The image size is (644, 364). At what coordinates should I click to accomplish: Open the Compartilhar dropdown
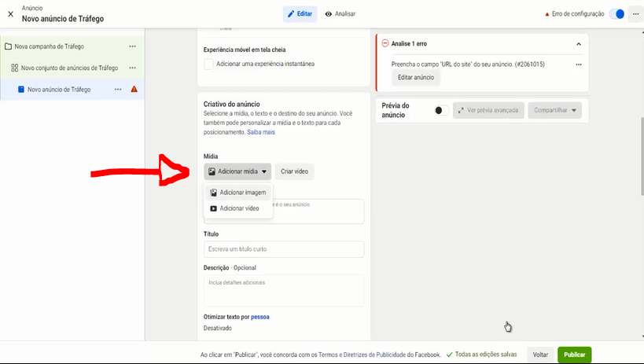pos(554,110)
